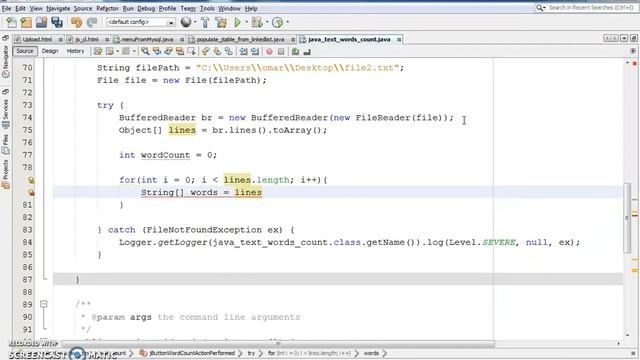Click the Undo toolbar icon
The image size is (640, 360).
click(76, 22)
